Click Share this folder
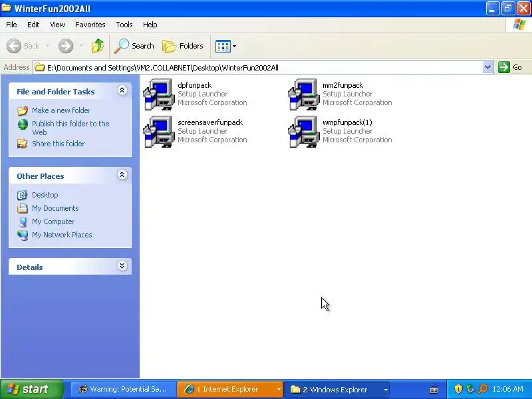This screenshot has height=399, width=532. click(x=58, y=144)
